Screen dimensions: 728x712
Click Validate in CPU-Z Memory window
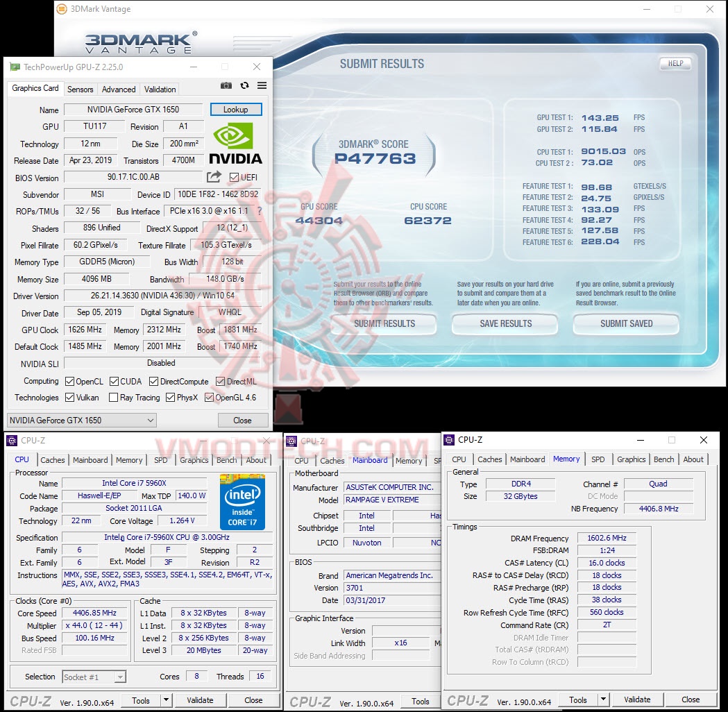[637, 700]
